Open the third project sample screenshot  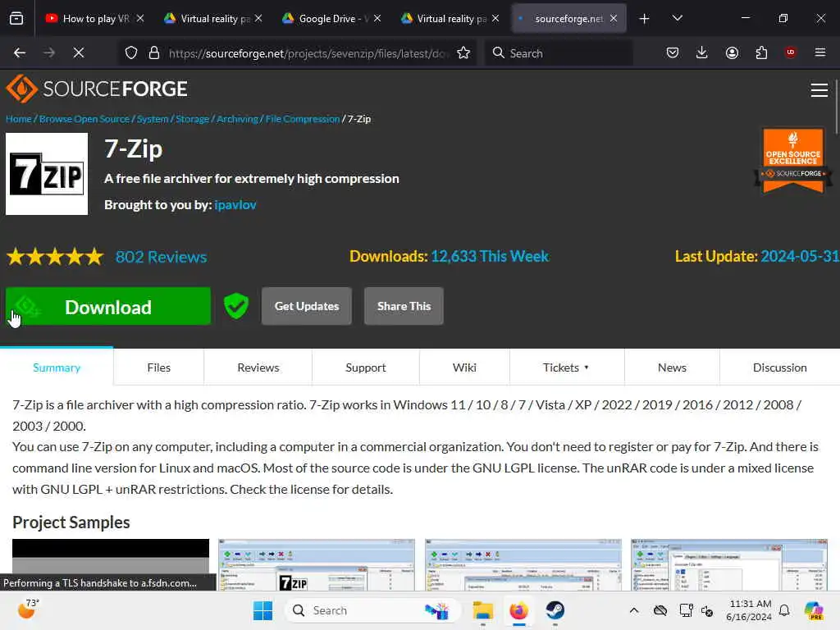coord(523,564)
